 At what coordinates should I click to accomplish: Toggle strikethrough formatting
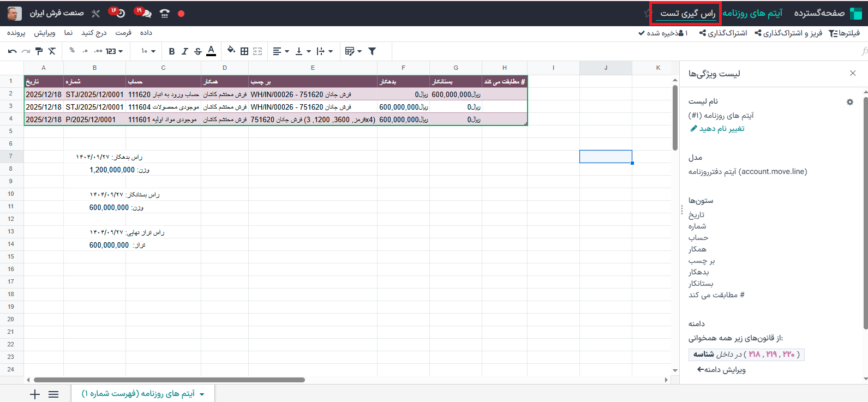[198, 51]
